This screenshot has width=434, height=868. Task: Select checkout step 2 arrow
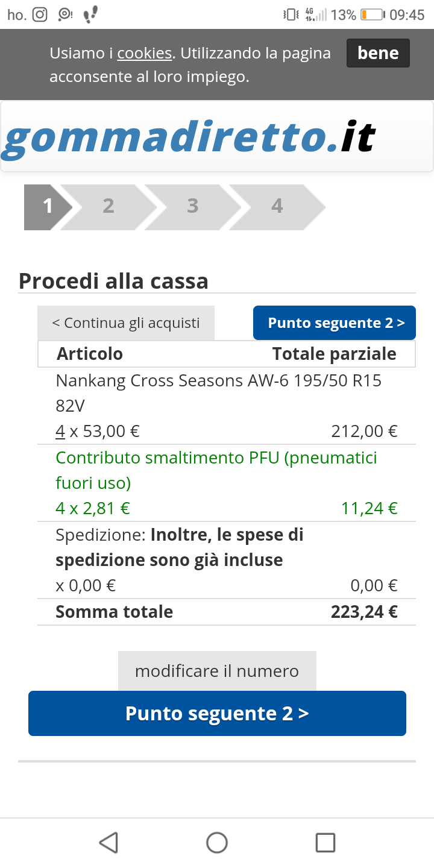(x=108, y=207)
